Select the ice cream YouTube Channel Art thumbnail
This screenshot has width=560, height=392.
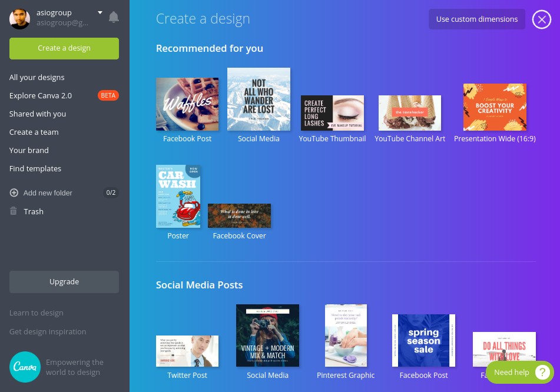click(x=410, y=113)
